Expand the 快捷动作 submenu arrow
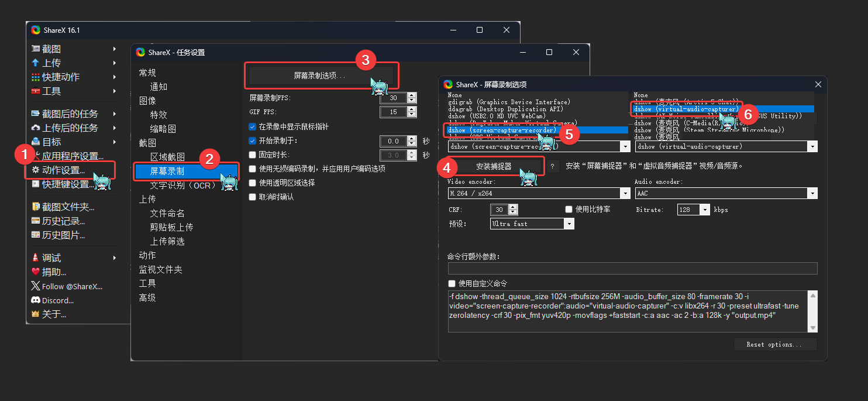Screen dimensions: 868x401 pos(115,77)
